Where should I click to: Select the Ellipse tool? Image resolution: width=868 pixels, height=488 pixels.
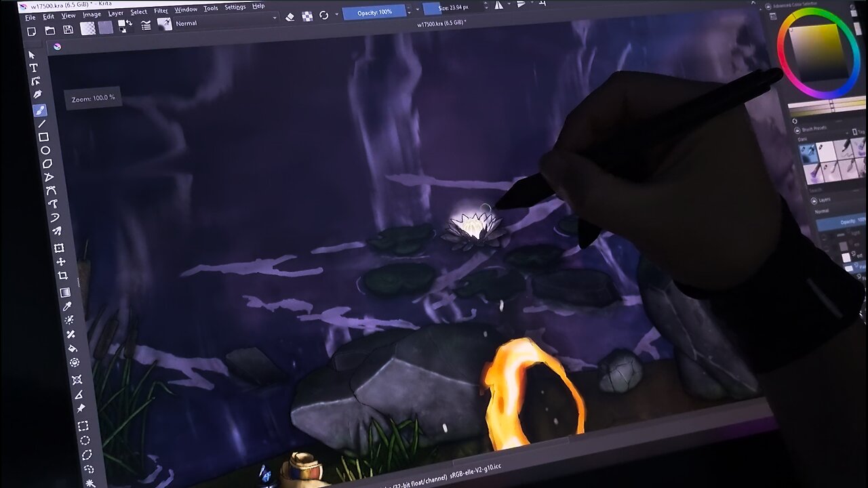[x=45, y=150]
